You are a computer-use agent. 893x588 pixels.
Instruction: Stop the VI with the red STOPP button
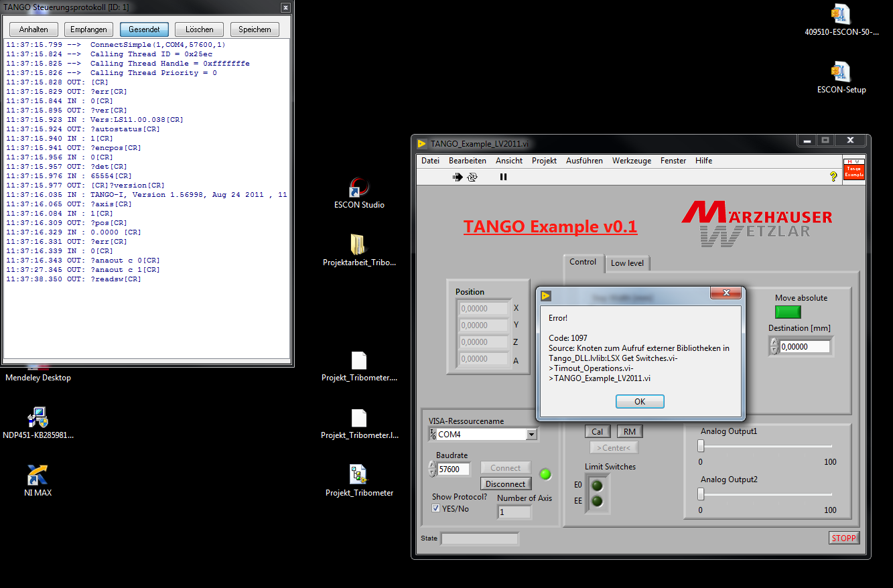(x=844, y=538)
